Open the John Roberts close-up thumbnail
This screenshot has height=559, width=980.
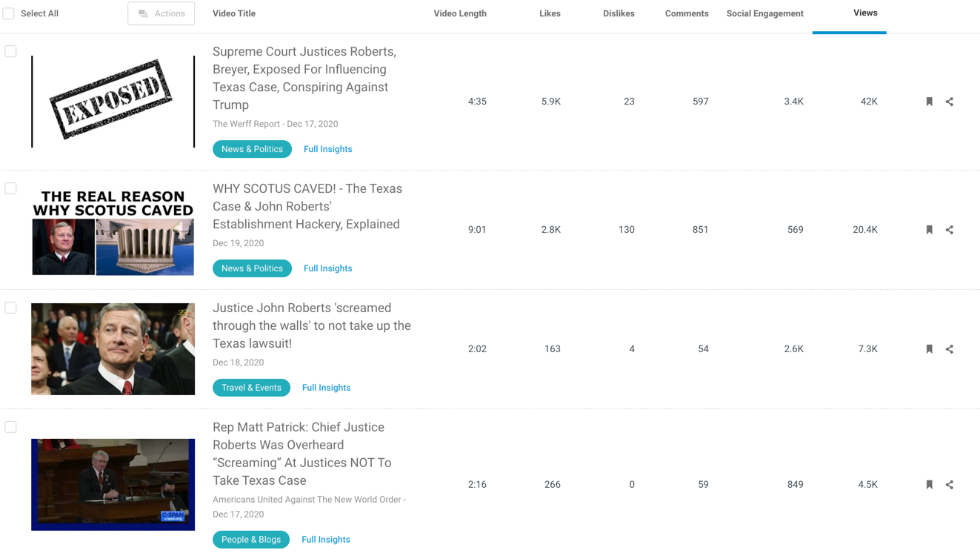coord(113,348)
